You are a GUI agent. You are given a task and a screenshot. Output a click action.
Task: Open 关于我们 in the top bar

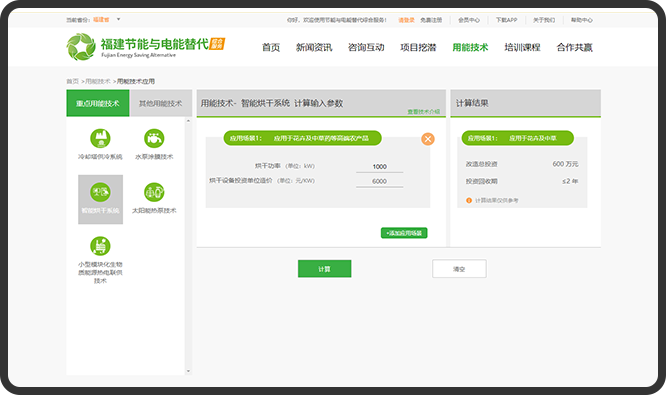click(544, 20)
